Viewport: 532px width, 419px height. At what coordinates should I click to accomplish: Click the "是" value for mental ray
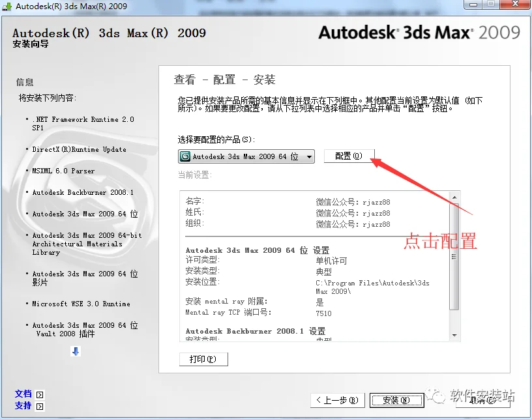pyautogui.click(x=319, y=302)
